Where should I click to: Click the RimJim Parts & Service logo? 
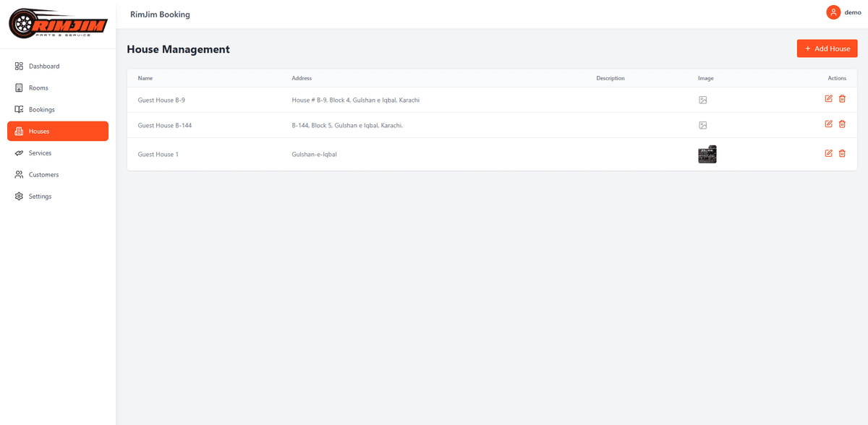coord(58,25)
